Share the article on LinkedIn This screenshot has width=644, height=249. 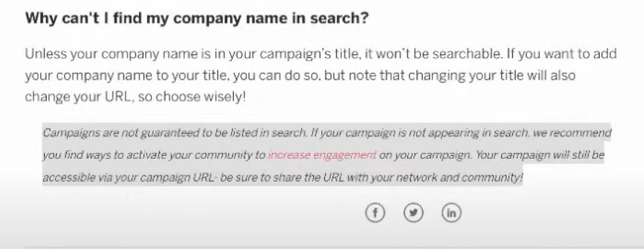tap(451, 213)
